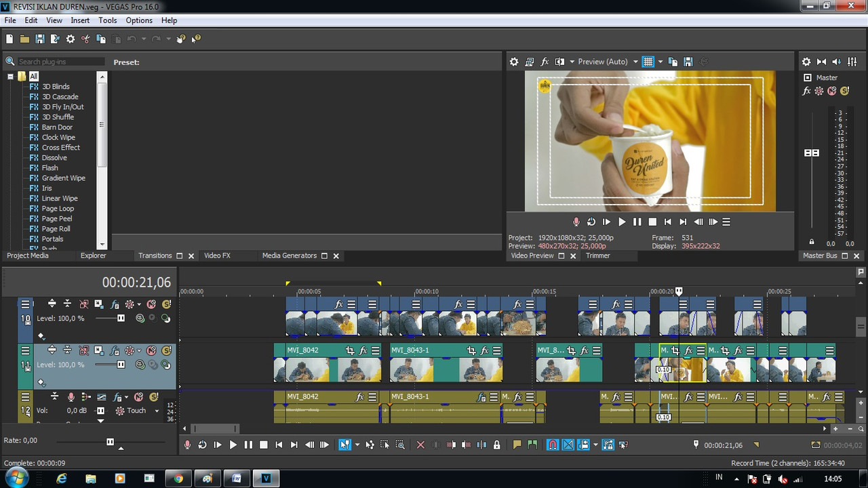The image size is (868, 488).
Task: Click Play From Start in timeline transport
Action: (218, 445)
